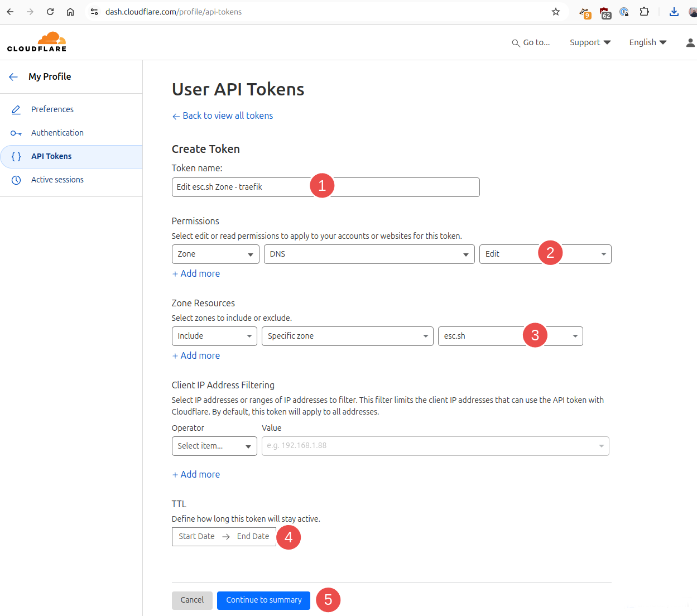Select the Authentication key icon
Viewport: 697px width, 616px height.
(17, 133)
